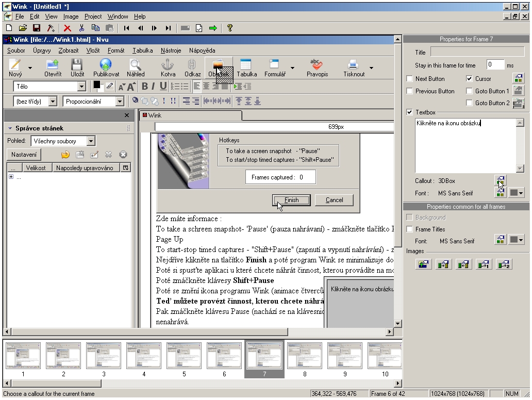532x400 pixels.
Task: Enable the Previous Button checkbox
Action: [x=410, y=91]
